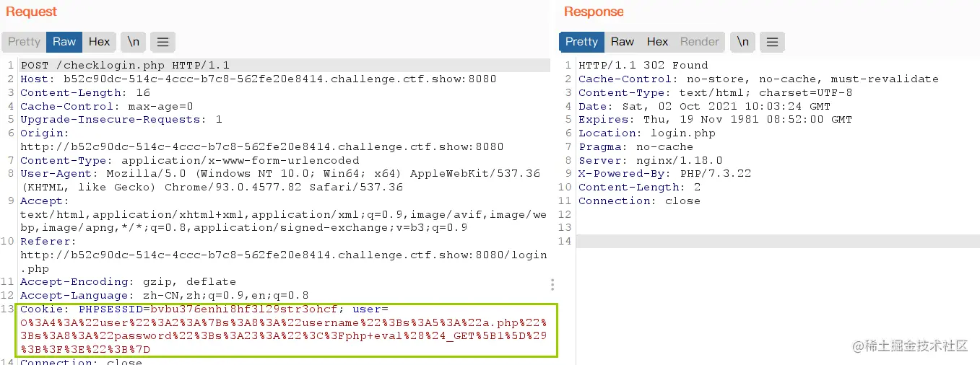This screenshot has width=980, height=365.
Task: Click the Content-Length: 16 request header
Action: click(x=85, y=93)
